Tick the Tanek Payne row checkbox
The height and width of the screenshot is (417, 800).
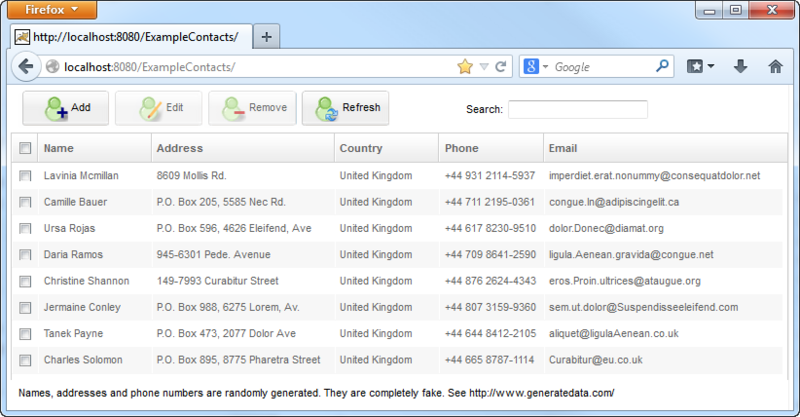click(x=25, y=334)
